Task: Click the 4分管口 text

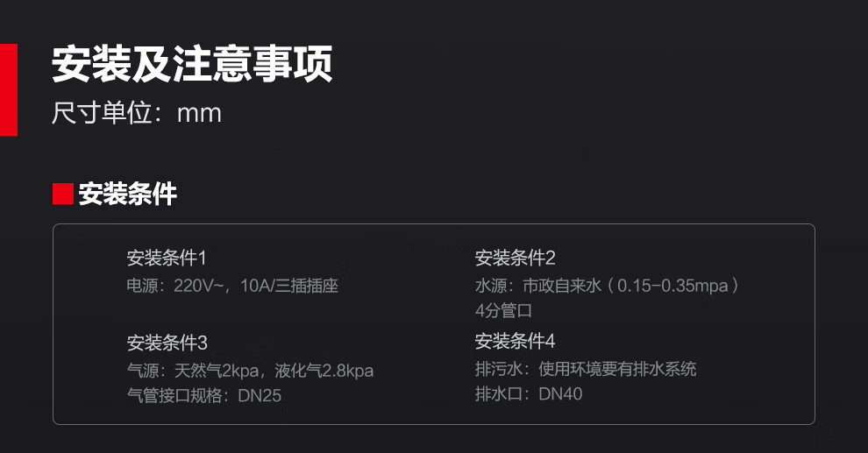Action: point(503,310)
